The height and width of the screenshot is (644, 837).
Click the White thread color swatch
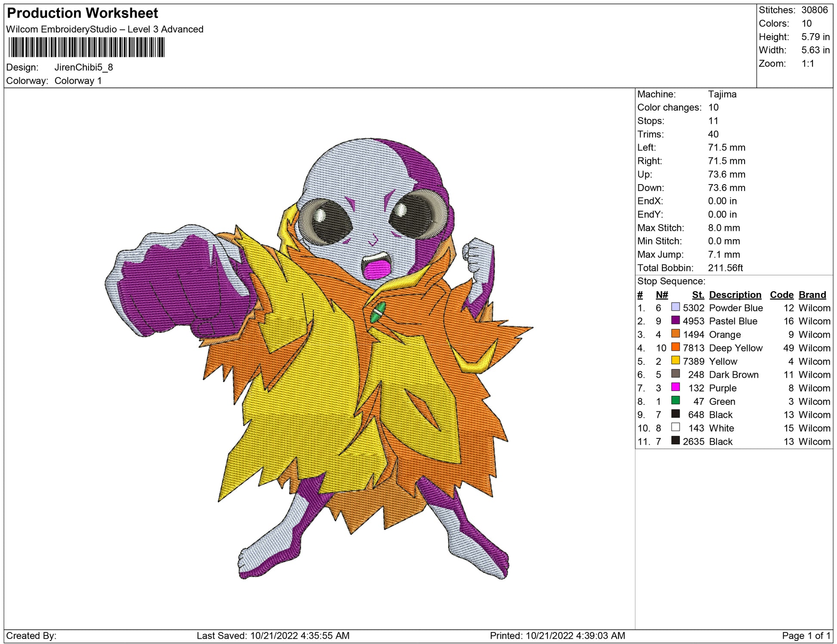pos(675,427)
